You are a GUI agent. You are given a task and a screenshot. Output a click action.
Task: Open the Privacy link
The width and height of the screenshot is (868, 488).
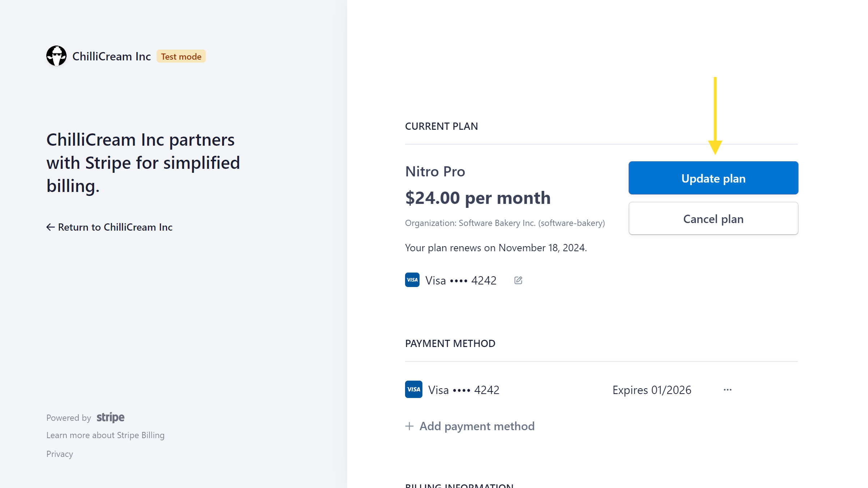click(60, 454)
